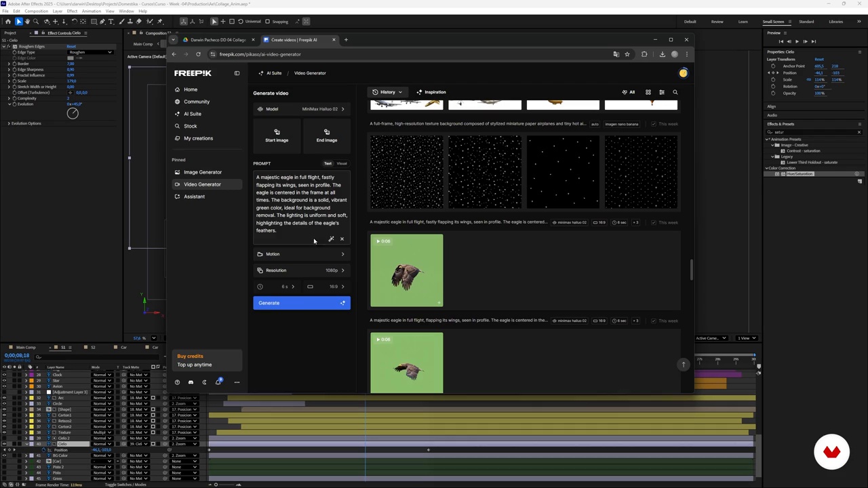
Task: Open the Composition menu
Action: 36,12
